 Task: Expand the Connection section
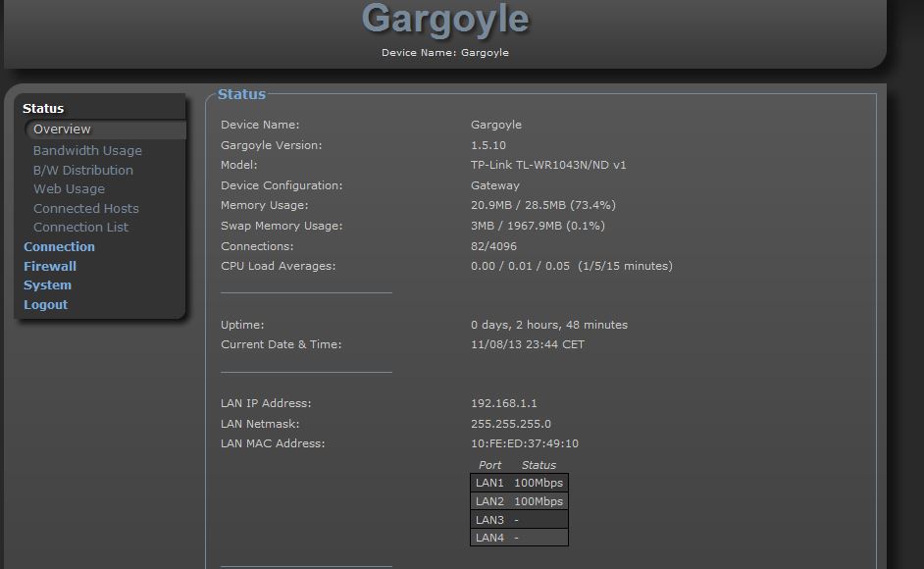(x=59, y=246)
